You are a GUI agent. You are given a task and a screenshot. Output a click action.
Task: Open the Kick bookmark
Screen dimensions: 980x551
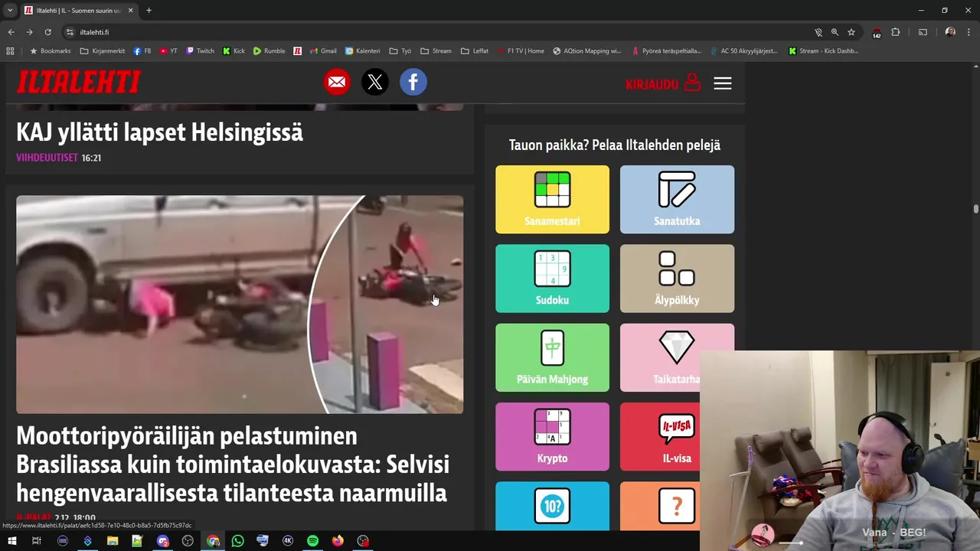point(234,51)
